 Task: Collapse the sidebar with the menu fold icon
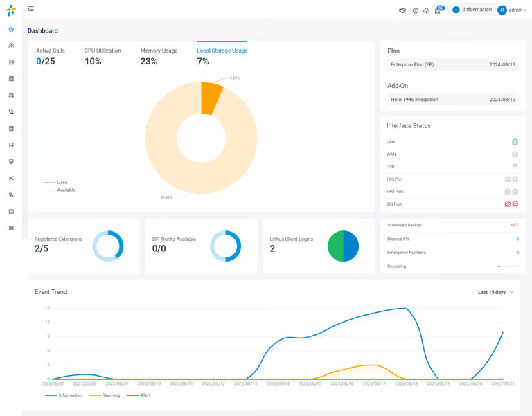(30, 9)
